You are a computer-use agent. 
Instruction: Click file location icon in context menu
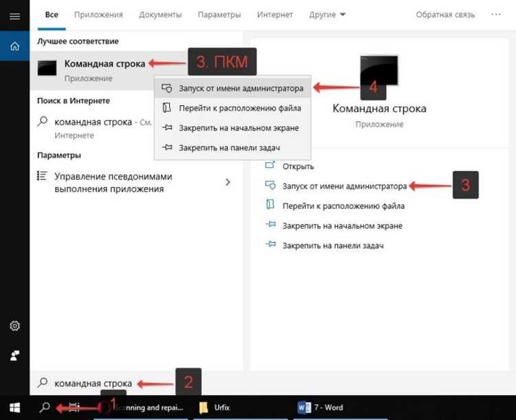click(167, 107)
